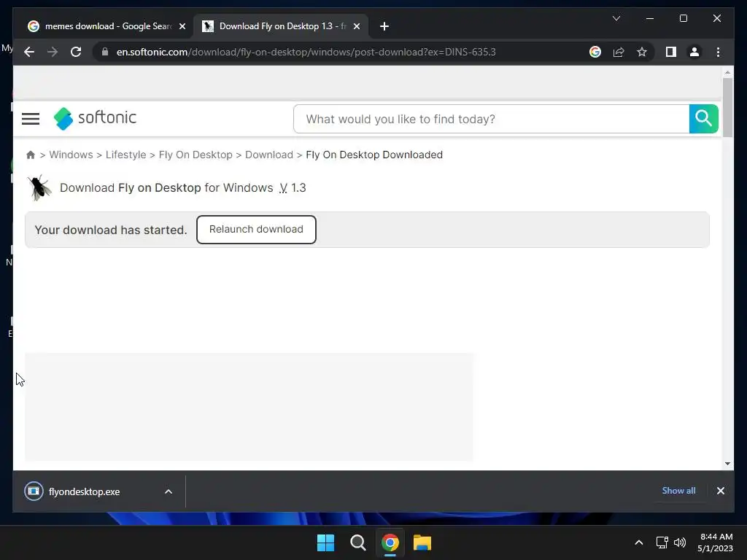Click scrollbar up arrow
The height and width of the screenshot is (560, 747).
(727, 72)
